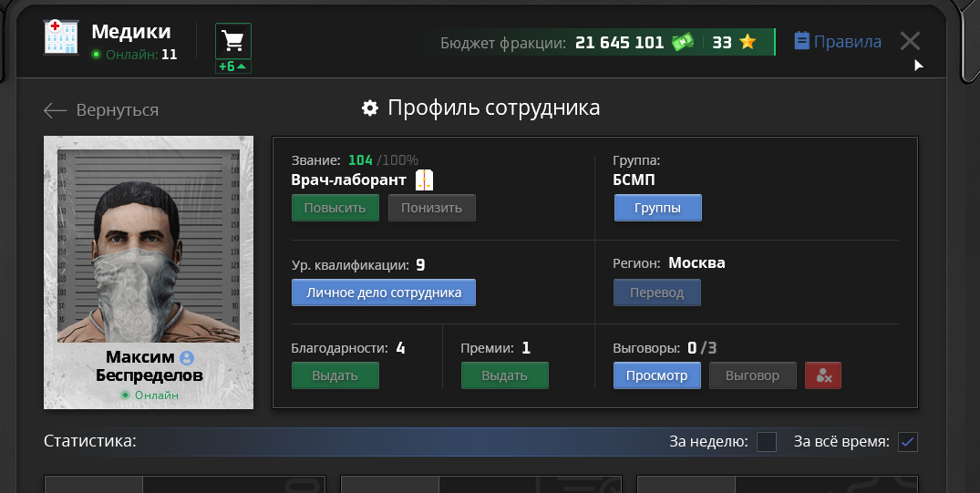The image size is (980, 493).
Task: Enable the За неделю checkbox
Action: click(767, 442)
